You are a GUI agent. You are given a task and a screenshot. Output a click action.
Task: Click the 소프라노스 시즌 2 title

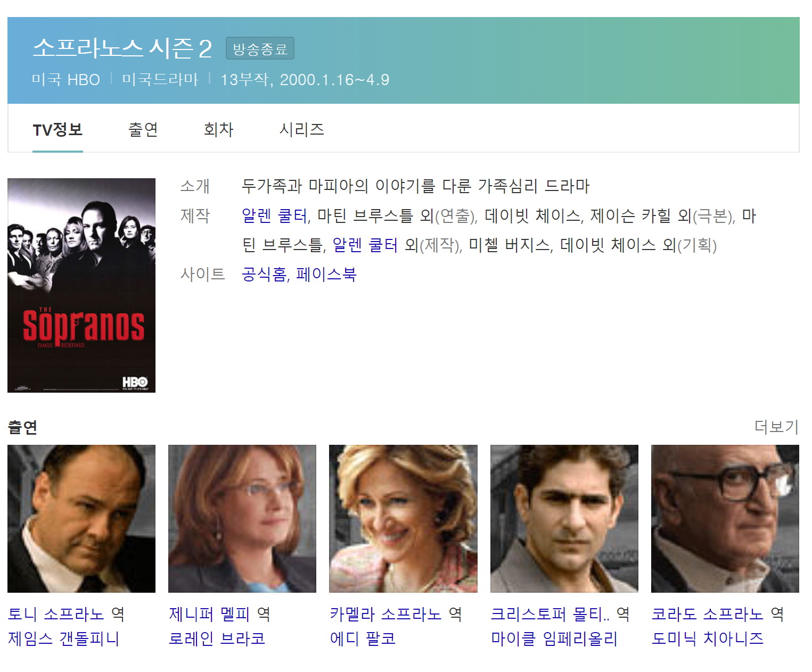tap(122, 48)
